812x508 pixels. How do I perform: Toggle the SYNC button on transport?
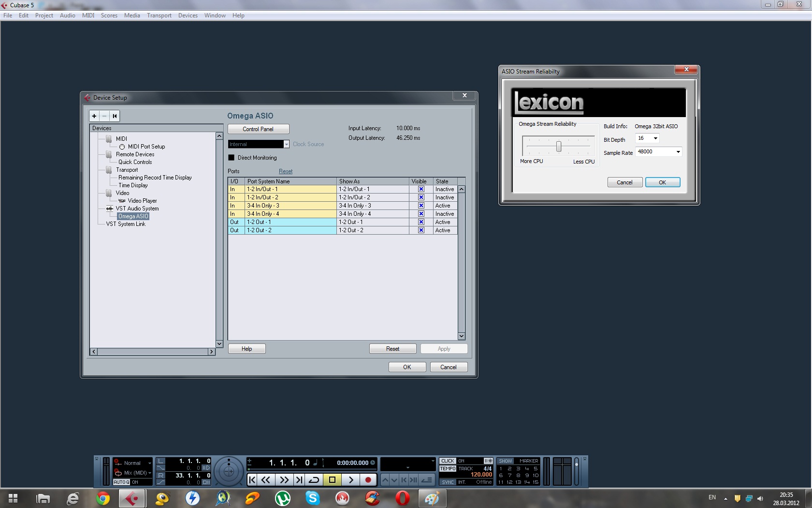pyautogui.click(x=448, y=482)
